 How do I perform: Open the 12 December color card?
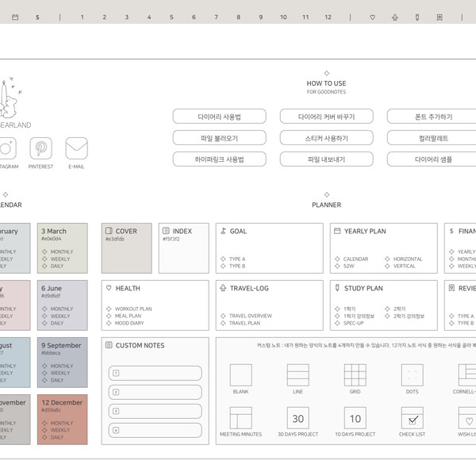click(62, 420)
